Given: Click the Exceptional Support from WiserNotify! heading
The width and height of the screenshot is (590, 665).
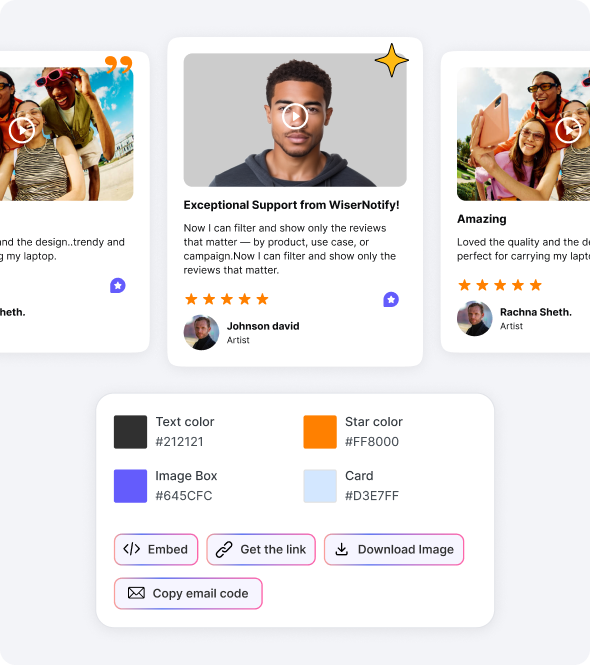Looking at the screenshot, I should pos(291,205).
